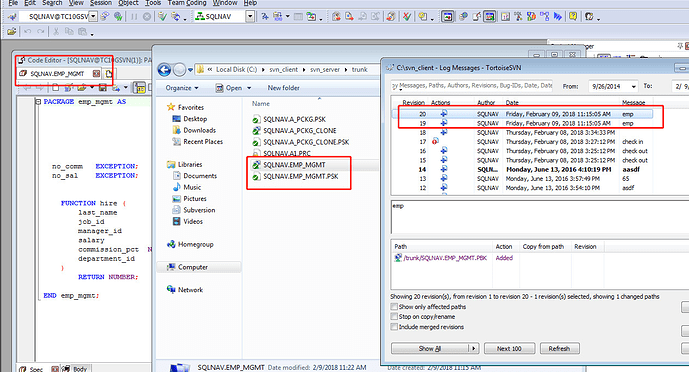This screenshot has height=372, width=689.
Task: Open the Team Coding menu
Action: tap(187, 3)
